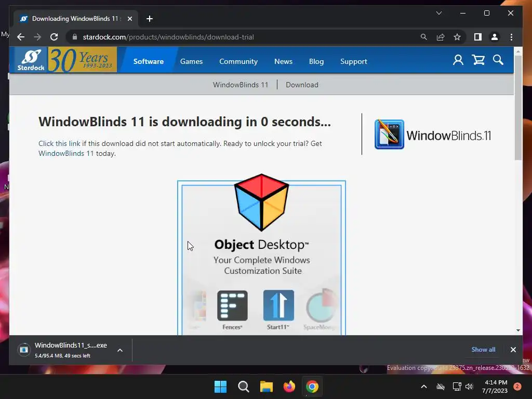The height and width of the screenshot is (399, 532).
Task: Click the Chrome taskbar icon
Action: (312, 387)
